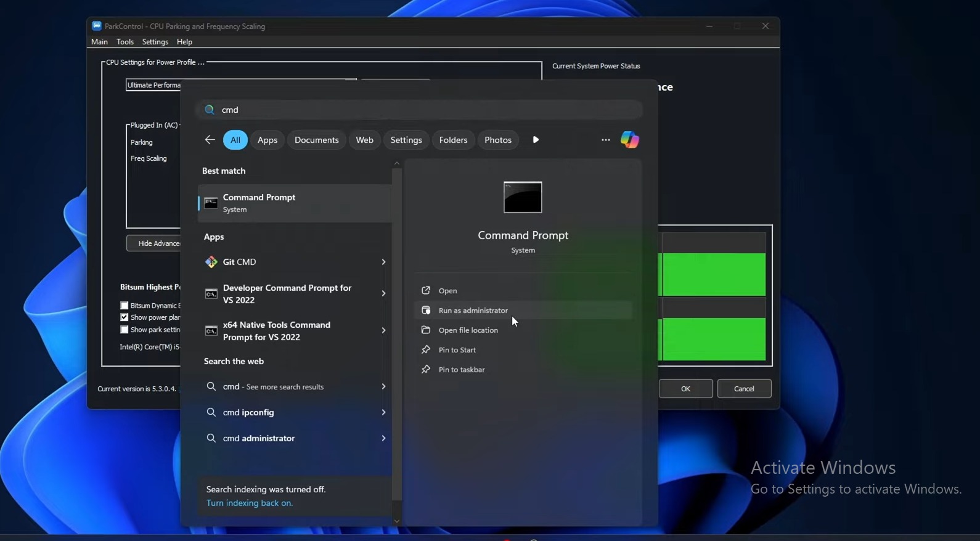This screenshot has width=980, height=541.
Task: Click the Developer Command Prompt VS 2022 icon
Action: pyautogui.click(x=211, y=294)
